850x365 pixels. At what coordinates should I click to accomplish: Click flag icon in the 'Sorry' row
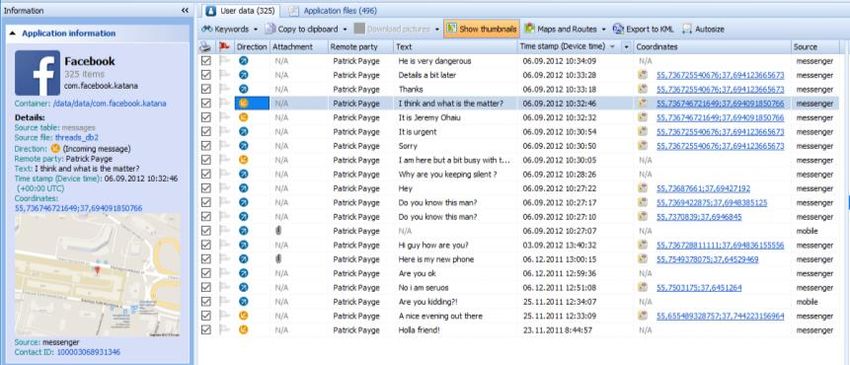(x=224, y=146)
